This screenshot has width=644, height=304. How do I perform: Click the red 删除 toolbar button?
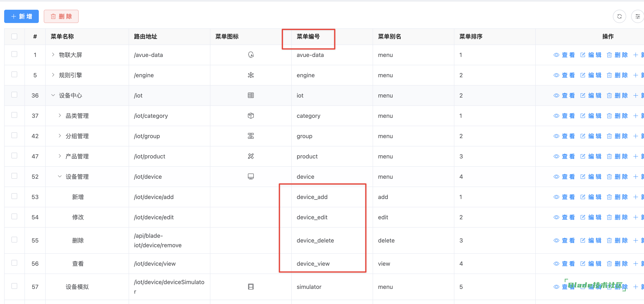61,17
